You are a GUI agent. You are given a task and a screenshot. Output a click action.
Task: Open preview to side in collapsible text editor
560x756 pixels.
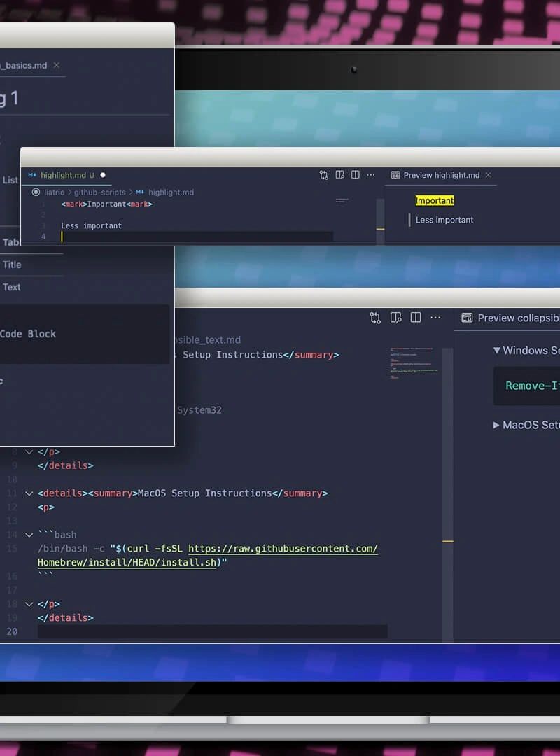point(395,318)
